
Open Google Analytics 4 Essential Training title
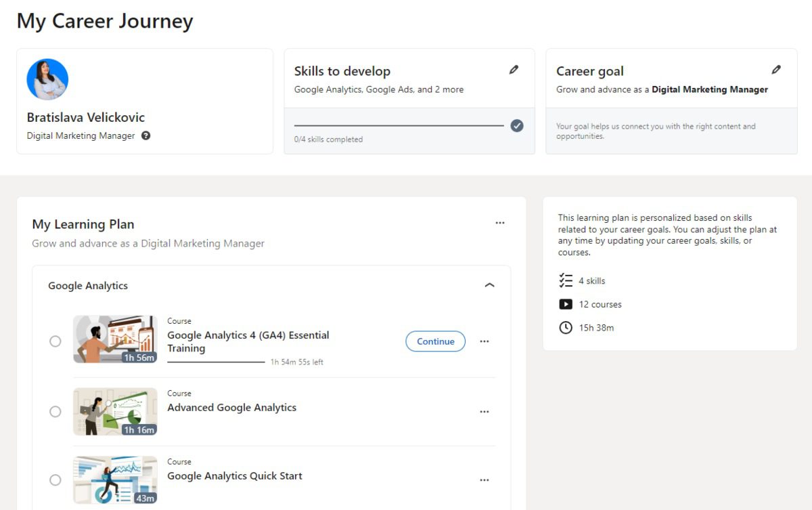point(248,341)
